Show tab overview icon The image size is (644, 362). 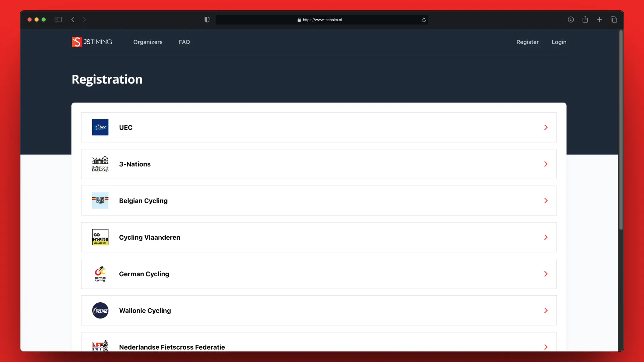pyautogui.click(x=614, y=20)
